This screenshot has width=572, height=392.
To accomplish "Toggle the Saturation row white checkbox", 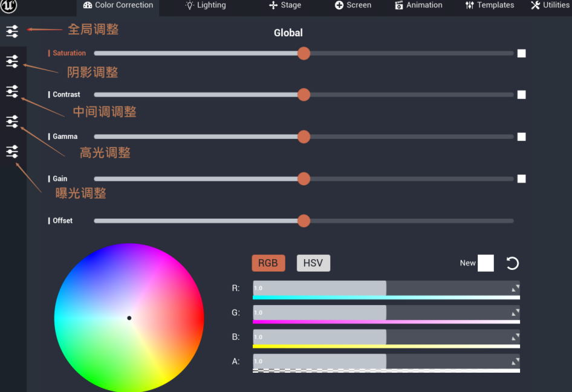I will click(x=521, y=54).
